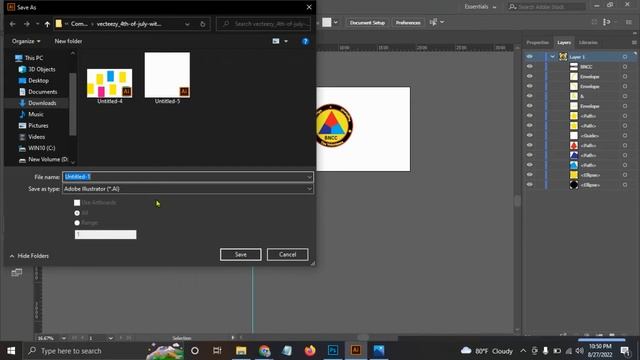
Task: Open File Explorer from the taskbar
Action: point(241,350)
